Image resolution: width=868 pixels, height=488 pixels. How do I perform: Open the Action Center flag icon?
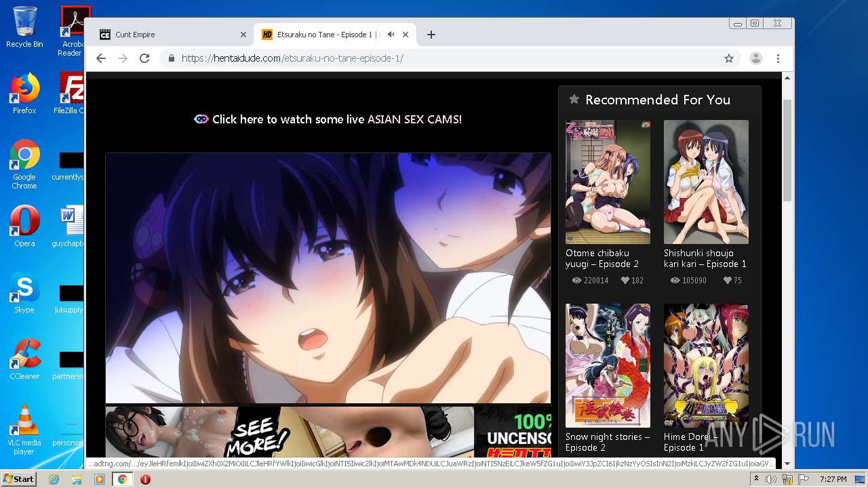[804, 479]
